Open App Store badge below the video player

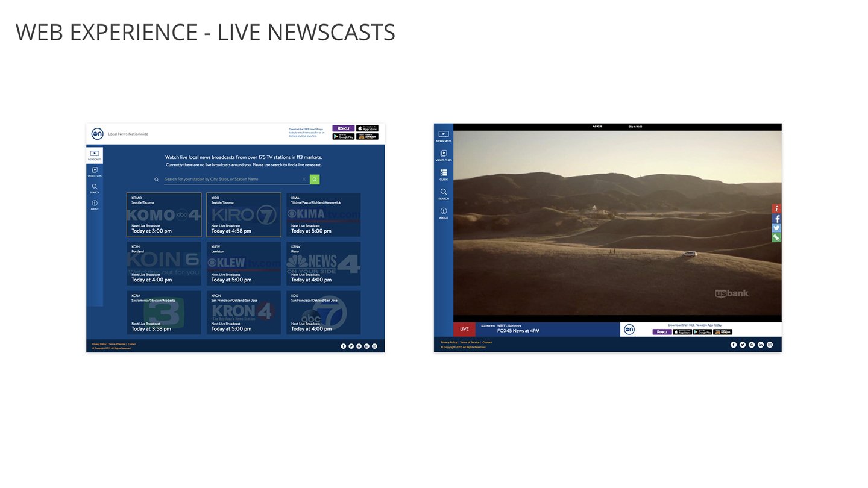pos(682,332)
